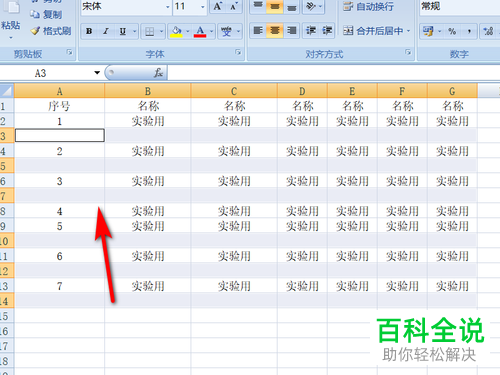Select cell A13 containing 7
This screenshot has width=500, height=375.
click(x=59, y=286)
